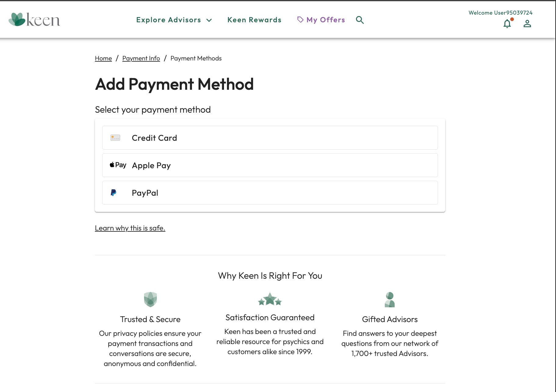Open the 'Learn why this is safe' link
Viewport: 556px width, 392px height.
(130, 228)
